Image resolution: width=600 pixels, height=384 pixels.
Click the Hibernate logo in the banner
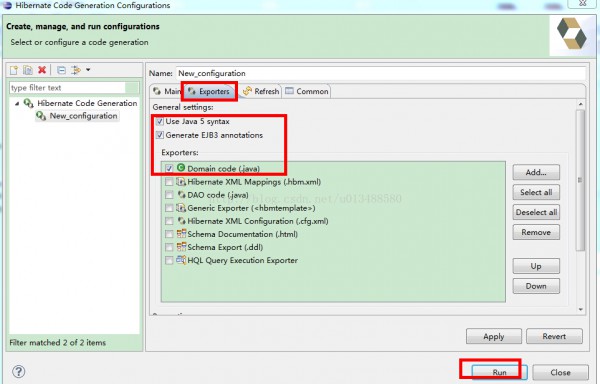(x=572, y=35)
